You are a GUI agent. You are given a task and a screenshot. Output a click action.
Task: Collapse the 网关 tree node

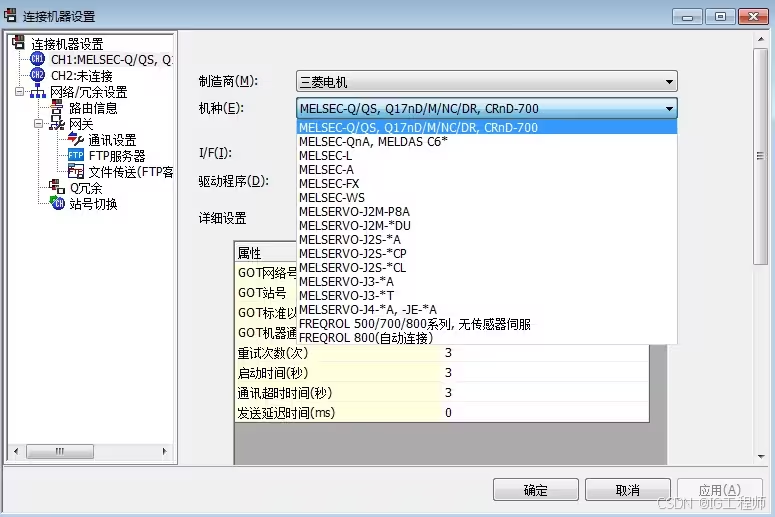(x=38, y=124)
